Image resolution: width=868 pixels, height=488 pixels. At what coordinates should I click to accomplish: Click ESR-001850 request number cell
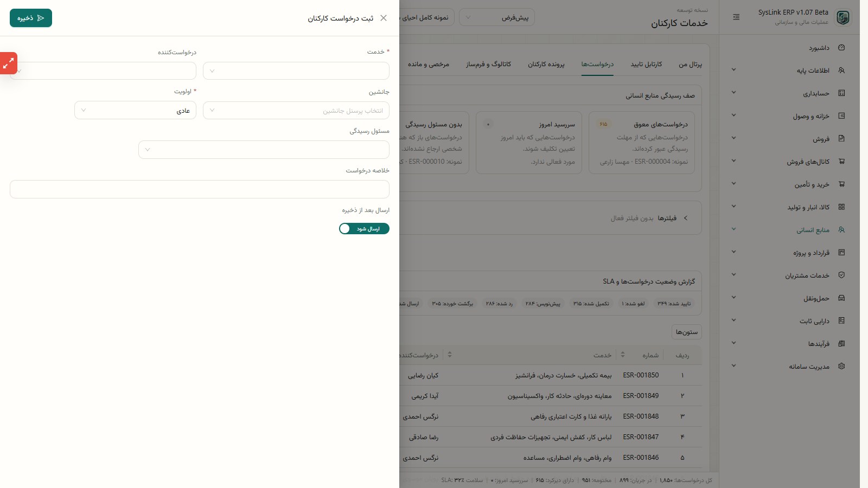click(641, 375)
